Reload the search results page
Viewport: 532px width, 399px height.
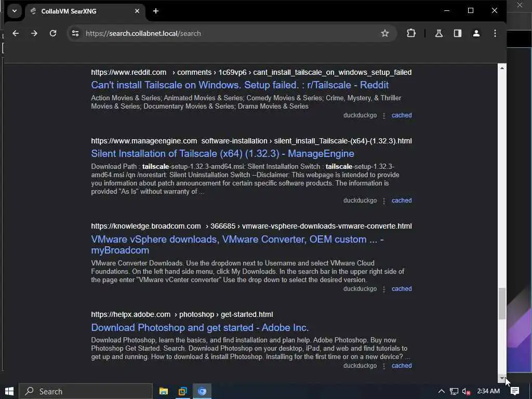(53, 33)
